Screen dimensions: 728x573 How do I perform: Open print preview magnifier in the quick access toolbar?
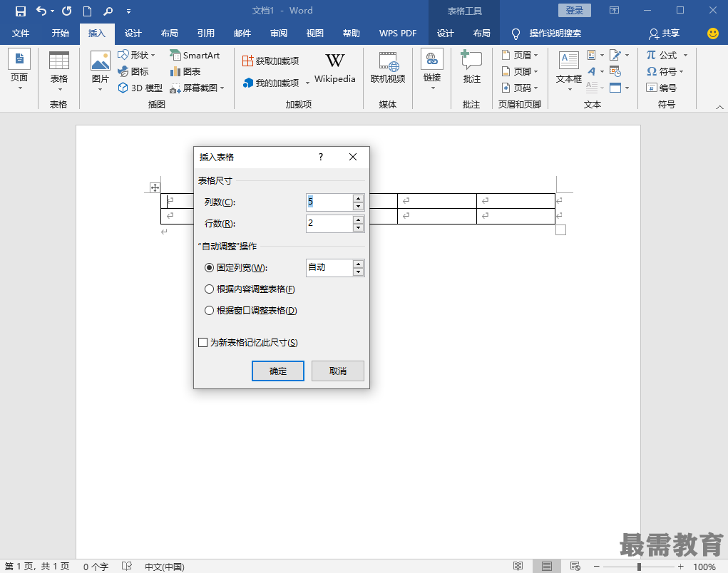(108, 11)
